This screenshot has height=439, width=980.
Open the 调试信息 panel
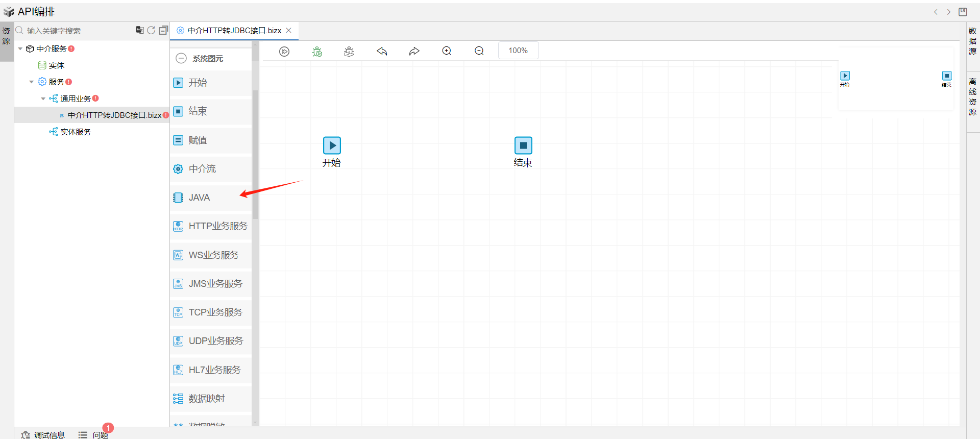[43, 435]
